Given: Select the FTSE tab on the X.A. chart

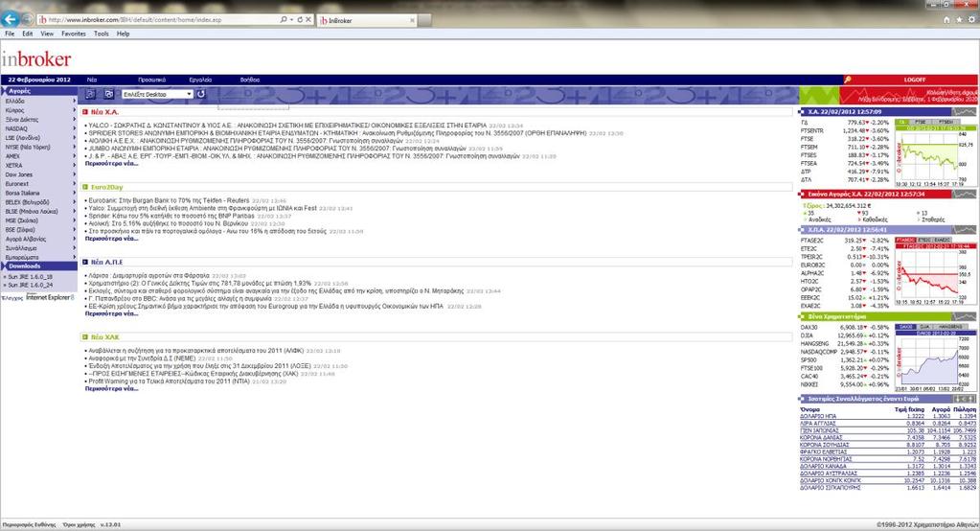Looking at the screenshot, I should click(921, 122).
